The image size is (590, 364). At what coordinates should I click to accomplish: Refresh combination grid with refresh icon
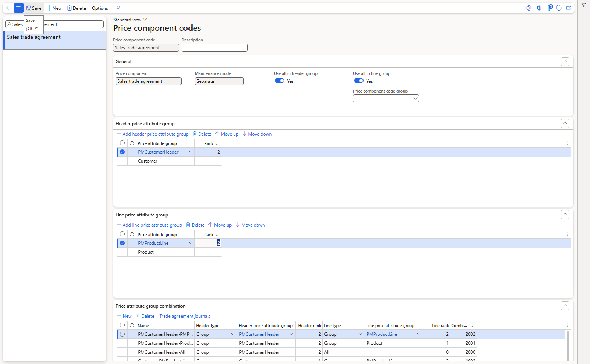pyautogui.click(x=132, y=326)
